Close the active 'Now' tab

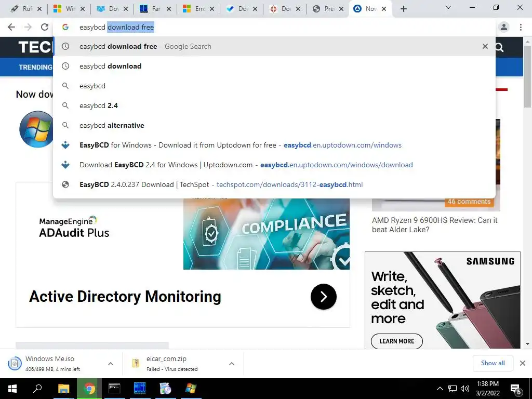pos(384,9)
